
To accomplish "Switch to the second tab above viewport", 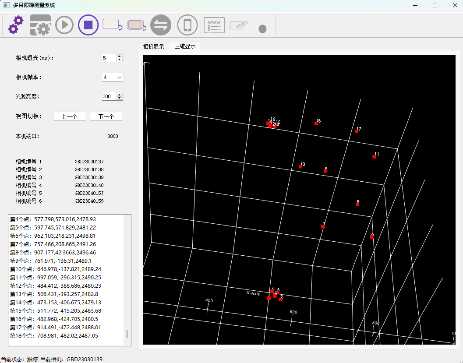I will (x=185, y=47).
